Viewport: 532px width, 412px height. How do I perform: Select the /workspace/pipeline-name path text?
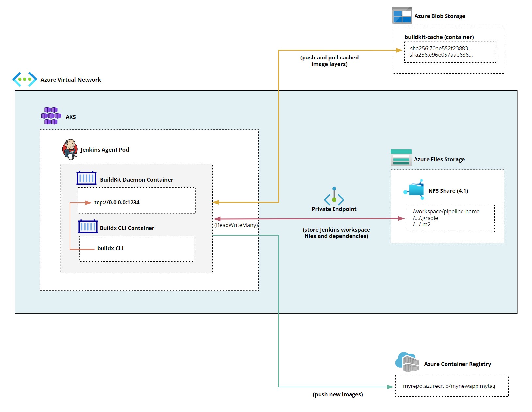point(446,212)
